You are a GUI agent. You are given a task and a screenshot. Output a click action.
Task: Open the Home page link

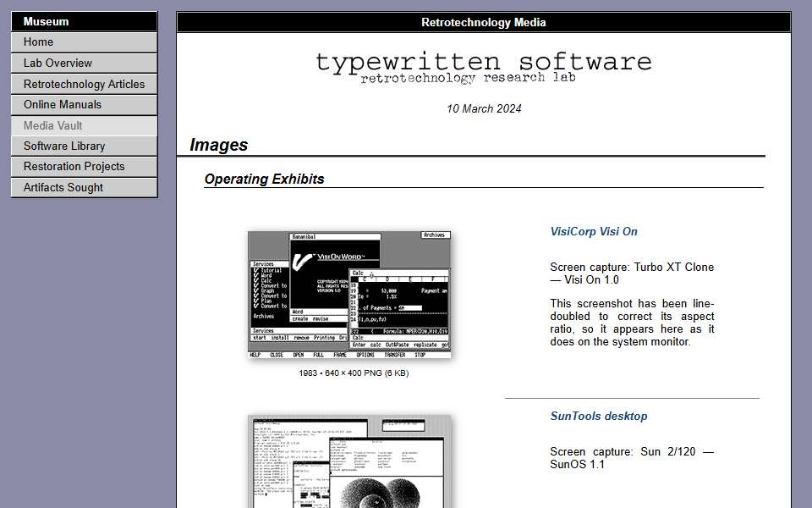[84, 42]
